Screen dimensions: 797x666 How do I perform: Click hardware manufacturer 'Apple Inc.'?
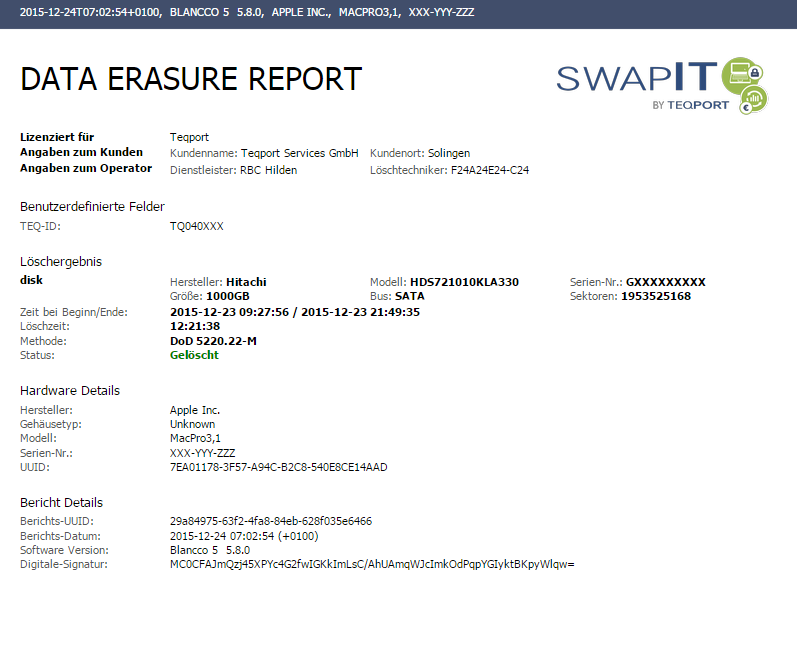click(195, 410)
